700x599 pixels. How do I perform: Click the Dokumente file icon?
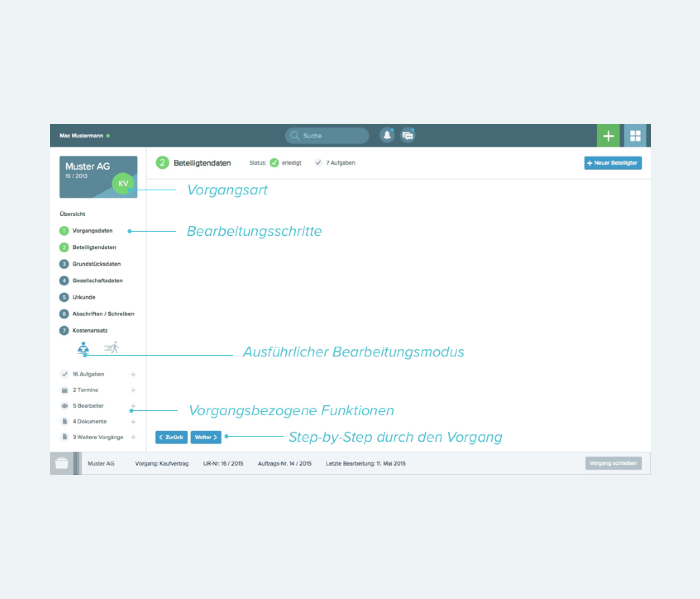(x=65, y=421)
